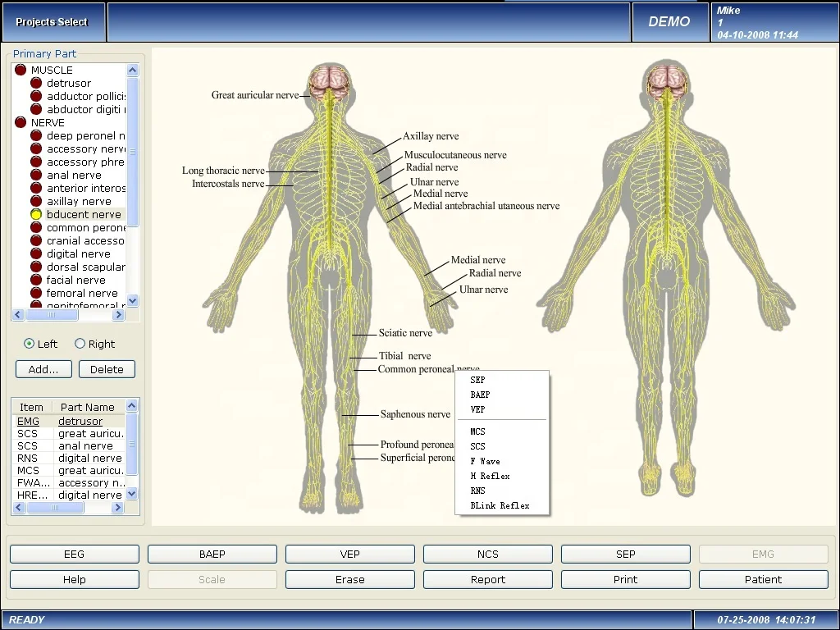Image resolution: width=840 pixels, height=630 pixels.
Task: Click the axillay nerve red icon
Action: 36,201
